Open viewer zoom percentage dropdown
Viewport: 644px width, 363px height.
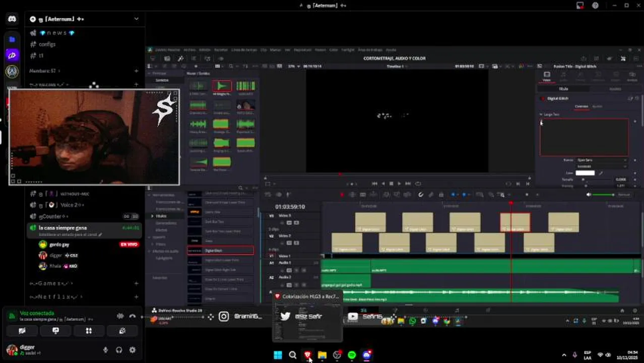pyautogui.click(x=293, y=66)
